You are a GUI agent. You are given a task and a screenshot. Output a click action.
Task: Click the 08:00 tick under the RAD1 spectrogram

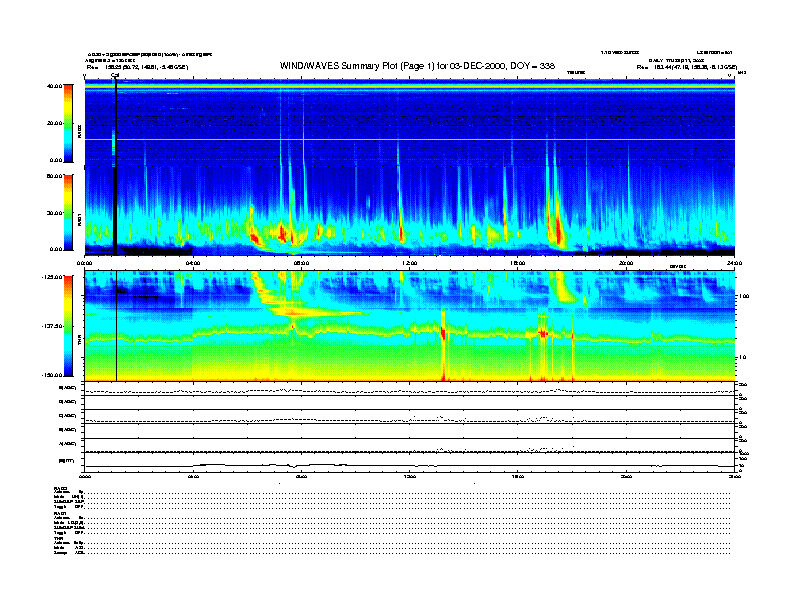[x=301, y=263]
